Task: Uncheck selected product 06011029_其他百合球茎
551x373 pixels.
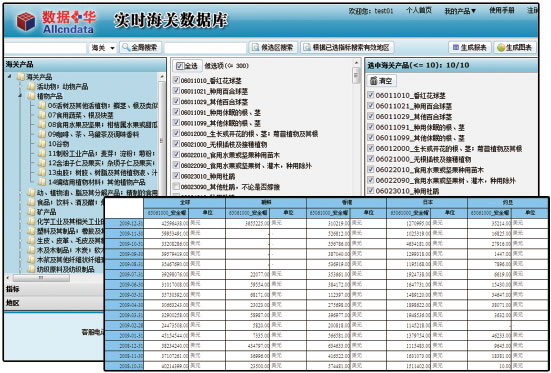Action: pyautogui.click(x=370, y=116)
